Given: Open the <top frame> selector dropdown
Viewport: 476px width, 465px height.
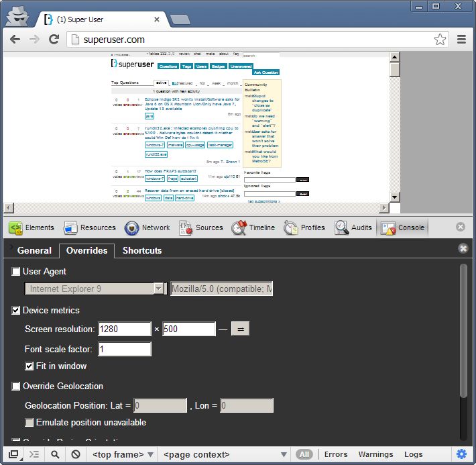Looking at the screenshot, I should 123,454.
